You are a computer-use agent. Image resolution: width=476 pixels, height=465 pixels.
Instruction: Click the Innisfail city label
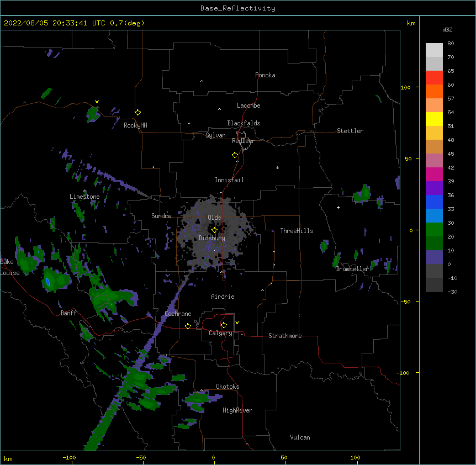(x=229, y=180)
